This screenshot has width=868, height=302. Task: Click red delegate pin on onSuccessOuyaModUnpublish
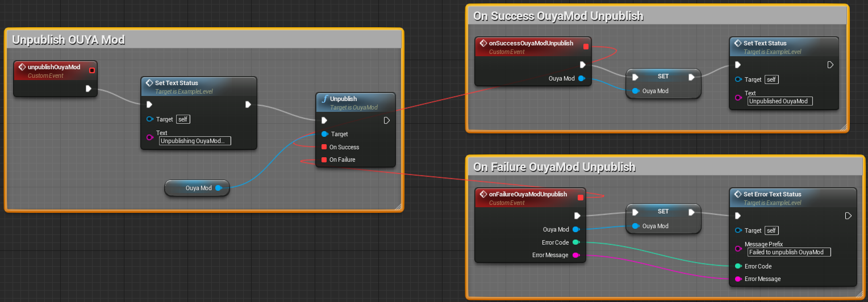click(x=586, y=47)
